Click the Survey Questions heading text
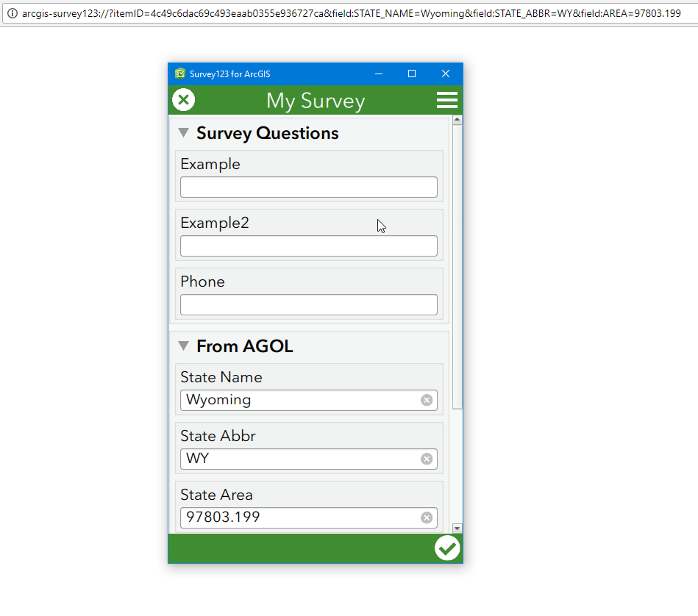The width and height of the screenshot is (698, 616). pyautogui.click(x=268, y=133)
